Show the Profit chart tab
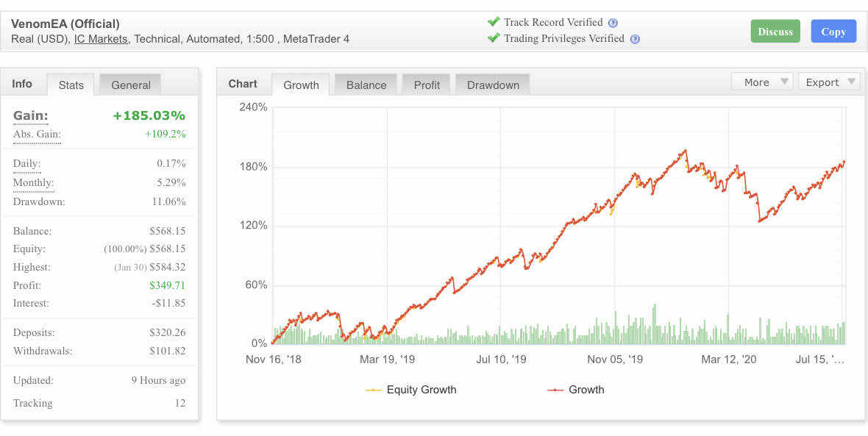868x436 pixels. [427, 85]
